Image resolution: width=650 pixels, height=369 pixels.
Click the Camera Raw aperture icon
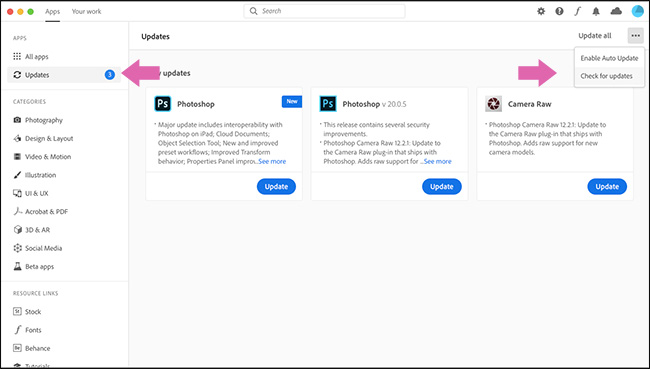(x=493, y=104)
